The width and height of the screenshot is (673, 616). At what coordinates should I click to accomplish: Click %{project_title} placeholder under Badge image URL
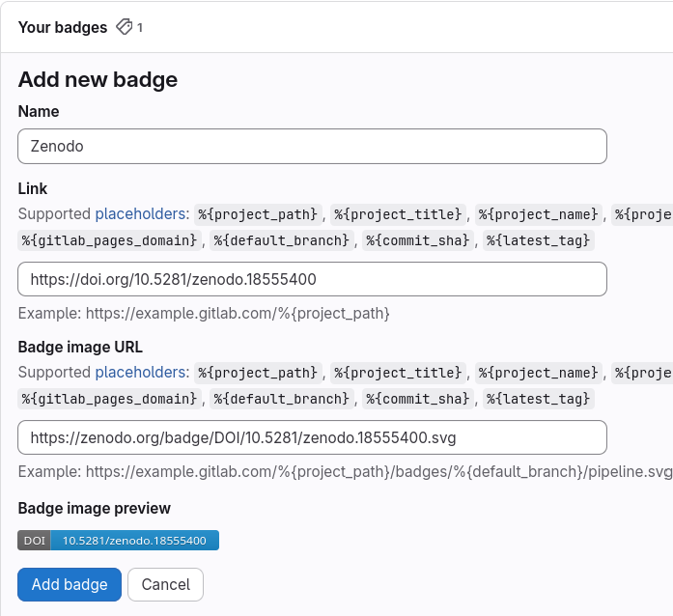[x=398, y=373]
